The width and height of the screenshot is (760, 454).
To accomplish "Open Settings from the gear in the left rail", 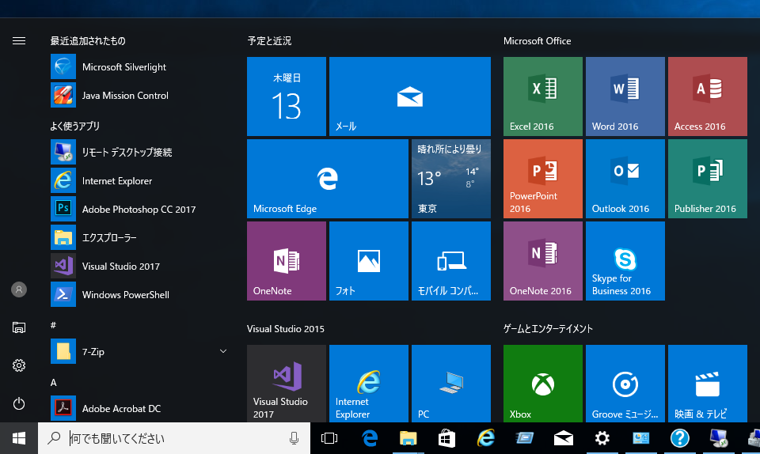I will coord(18,366).
